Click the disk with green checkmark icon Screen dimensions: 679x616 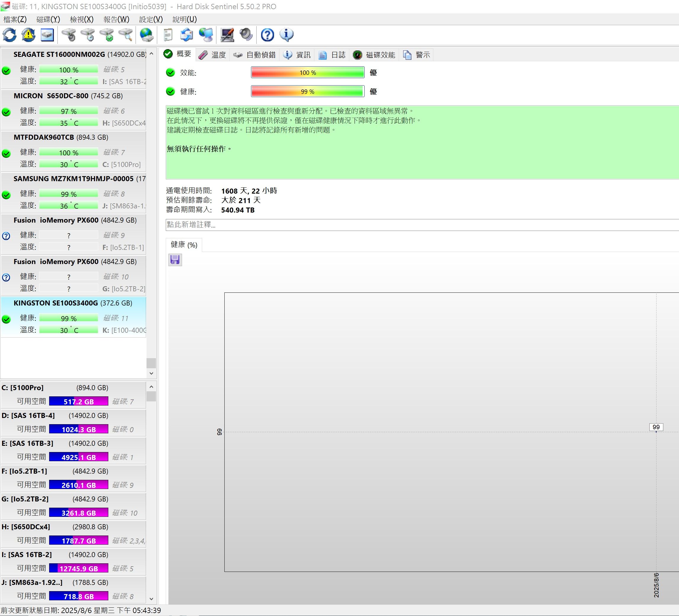coord(107,35)
